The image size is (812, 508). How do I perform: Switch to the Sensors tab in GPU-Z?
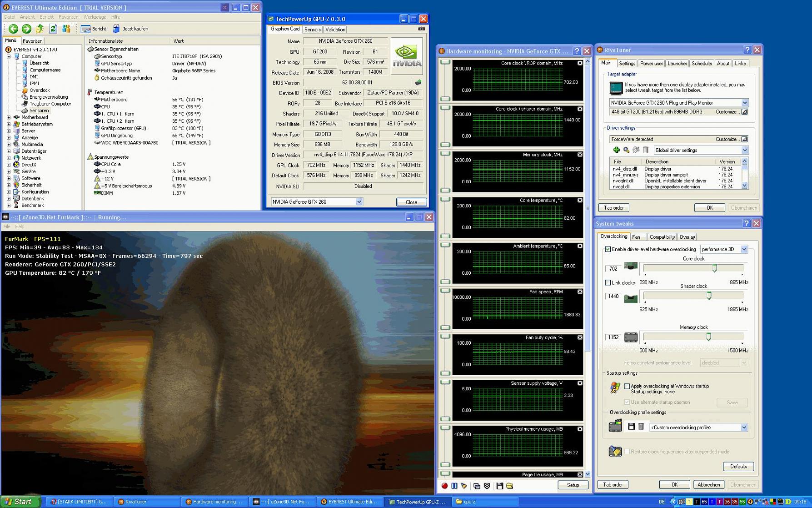(x=313, y=30)
